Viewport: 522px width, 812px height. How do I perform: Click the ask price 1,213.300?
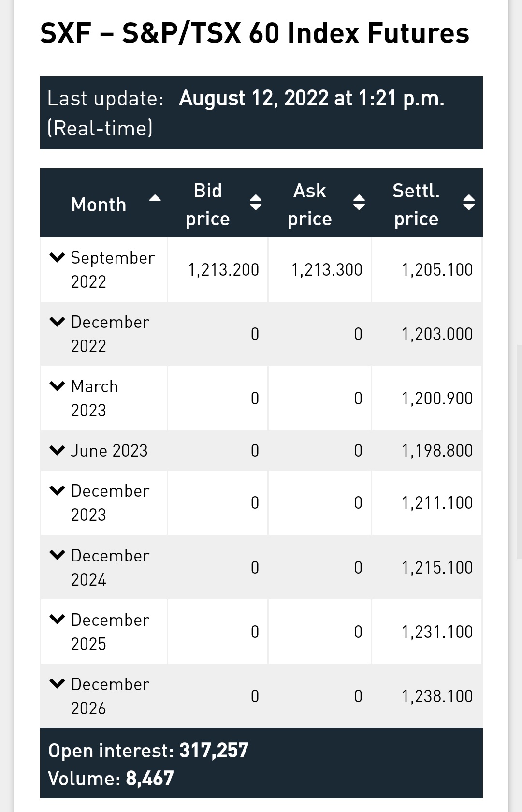(x=327, y=270)
